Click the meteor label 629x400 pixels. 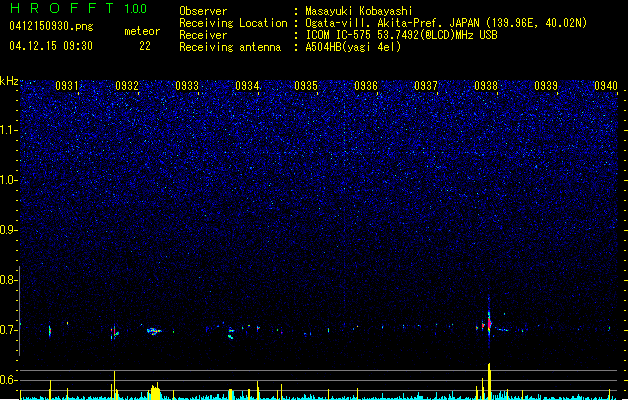click(x=142, y=31)
